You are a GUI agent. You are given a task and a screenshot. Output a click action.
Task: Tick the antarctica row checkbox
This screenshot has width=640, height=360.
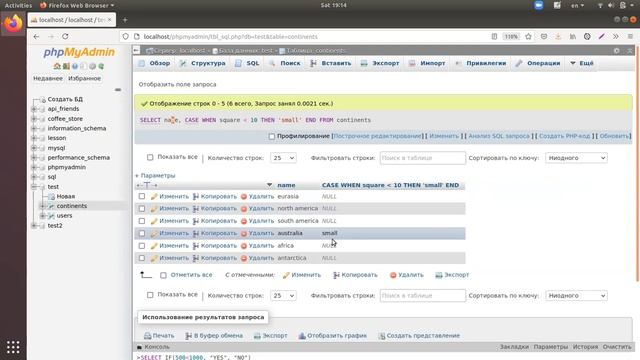(x=142, y=258)
